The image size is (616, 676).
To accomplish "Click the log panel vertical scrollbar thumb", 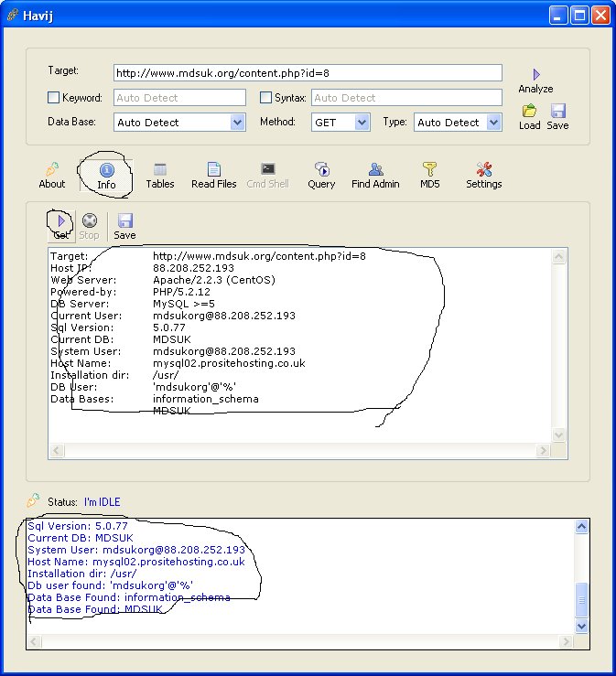I will click(x=581, y=600).
